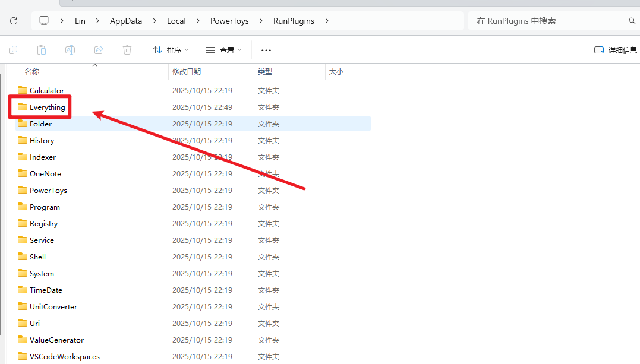Select the UnitConverter folder icon
Screen dimensions: 640x364
pos(23,307)
